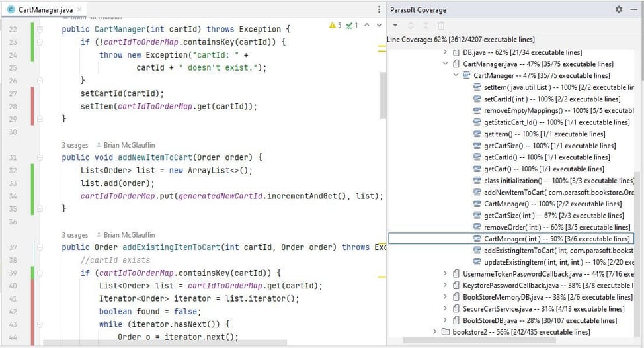Collapse the CartManager class node
Image resolution: width=644 pixels, height=348 pixels.
click(x=456, y=75)
